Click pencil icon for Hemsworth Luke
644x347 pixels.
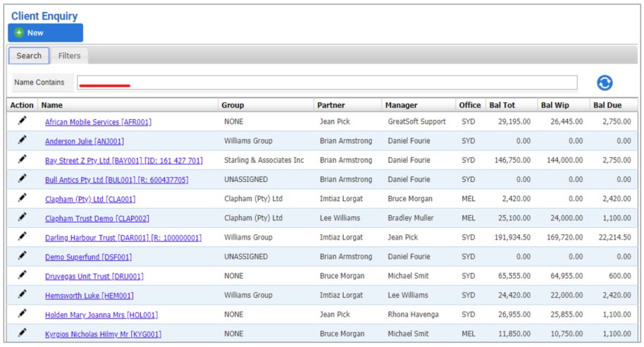click(x=22, y=294)
